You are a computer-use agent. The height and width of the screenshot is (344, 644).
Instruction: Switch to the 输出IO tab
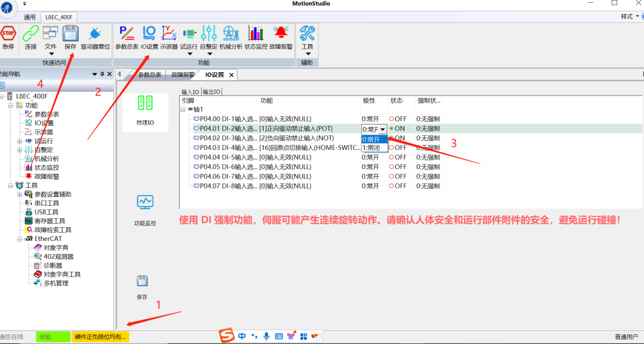tap(212, 92)
